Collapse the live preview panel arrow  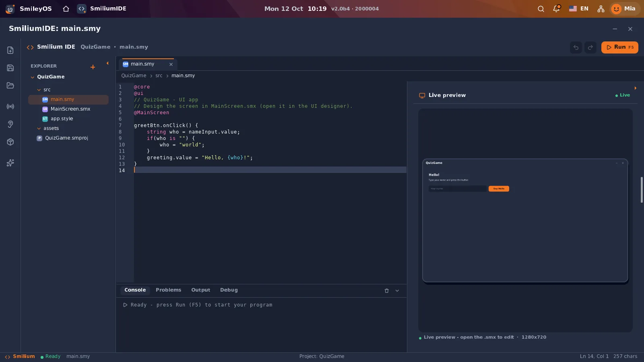point(636,88)
